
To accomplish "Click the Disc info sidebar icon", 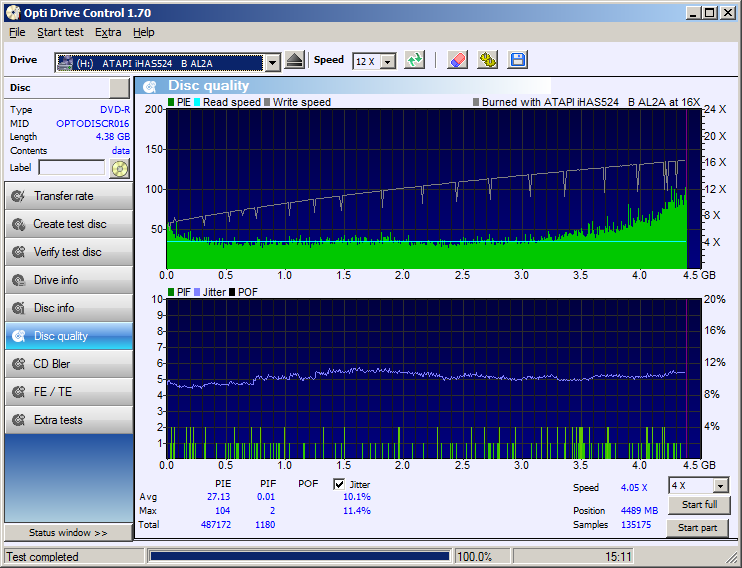I will (x=18, y=308).
